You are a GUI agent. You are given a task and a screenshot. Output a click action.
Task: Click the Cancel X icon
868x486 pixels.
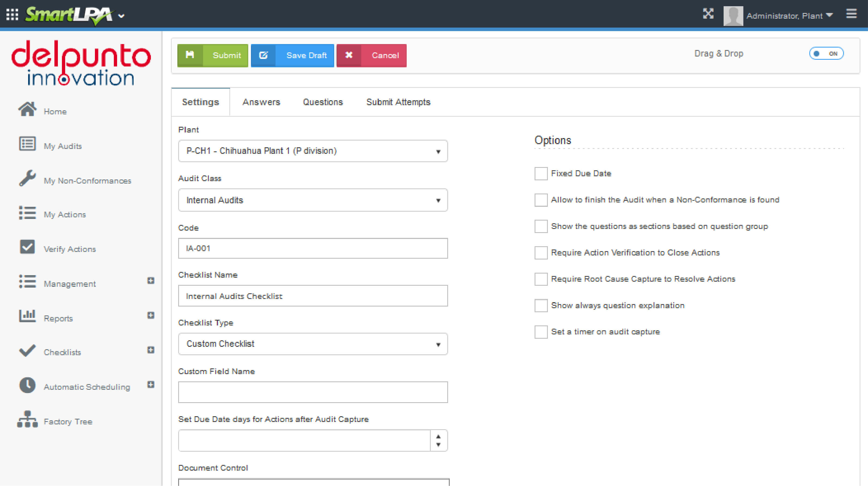pos(349,55)
